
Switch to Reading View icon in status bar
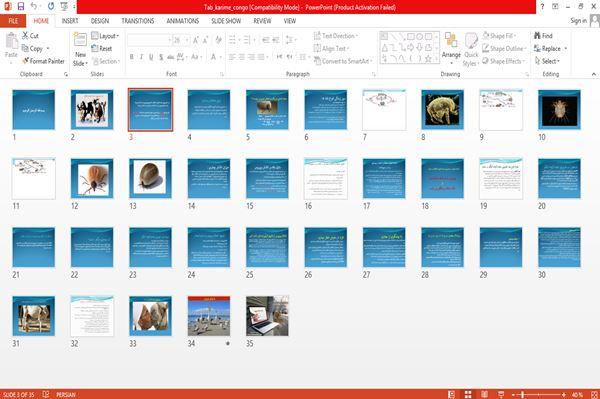pyautogui.click(x=484, y=394)
